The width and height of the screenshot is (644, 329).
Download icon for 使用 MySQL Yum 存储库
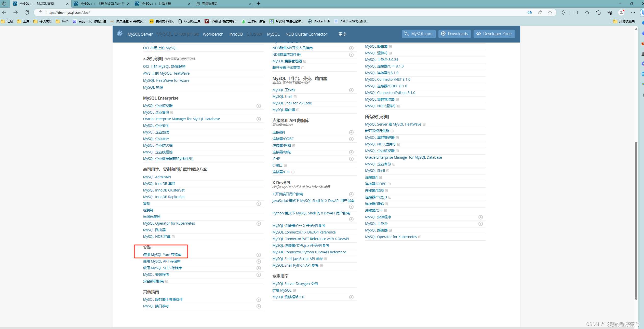[259, 255]
